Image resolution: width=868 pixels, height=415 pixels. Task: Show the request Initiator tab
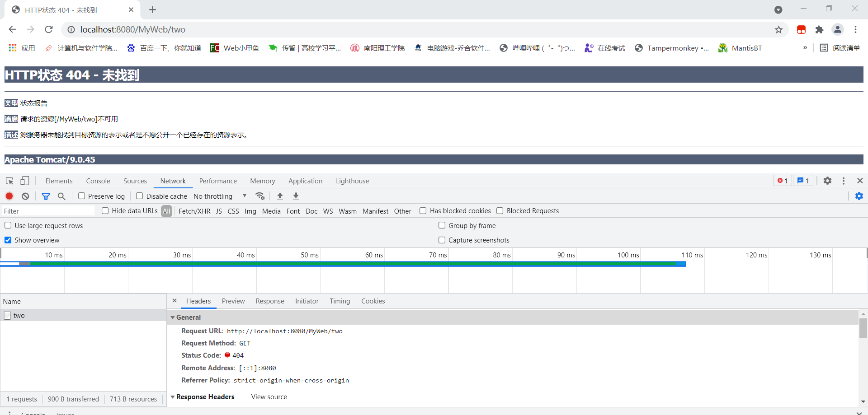coord(307,301)
